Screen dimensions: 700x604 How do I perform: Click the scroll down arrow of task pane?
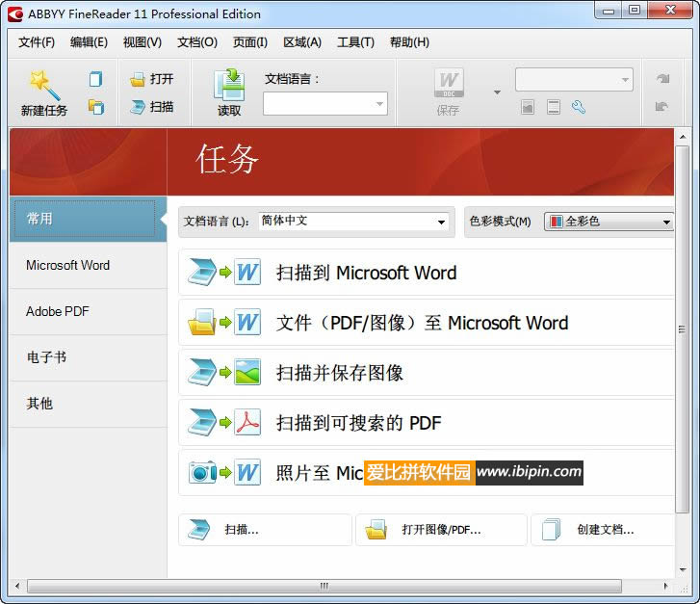click(683, 569)
